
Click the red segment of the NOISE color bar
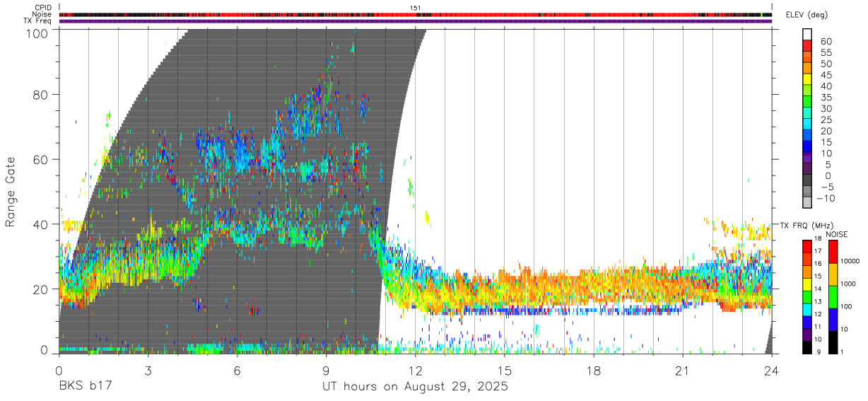click(x=833, y=252)
